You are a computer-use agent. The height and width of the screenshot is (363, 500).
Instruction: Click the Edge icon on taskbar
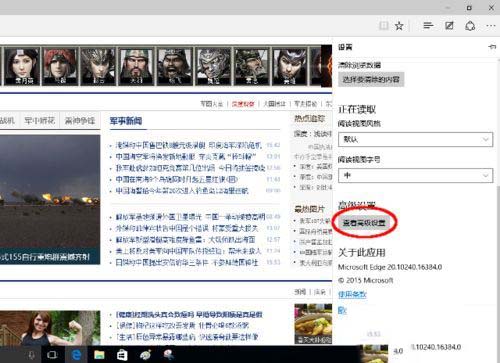tap(76, 355)
